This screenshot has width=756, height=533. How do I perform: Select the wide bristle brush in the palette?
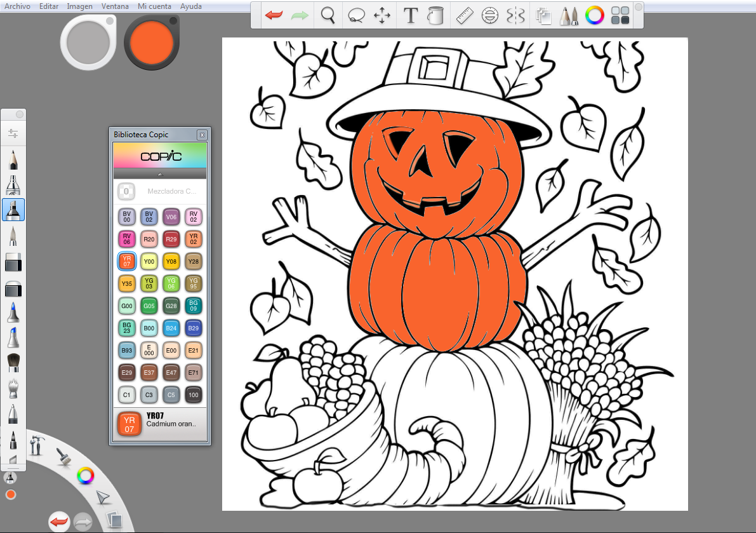13,363
